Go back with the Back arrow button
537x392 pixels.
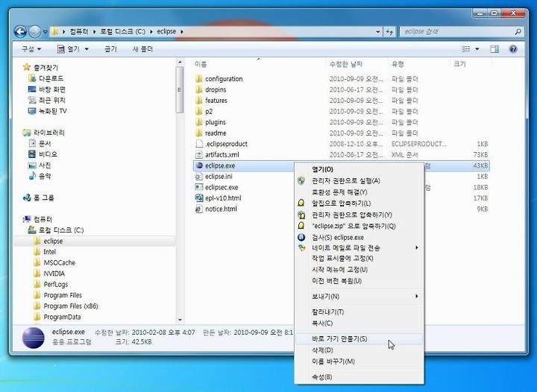[20, 32]
